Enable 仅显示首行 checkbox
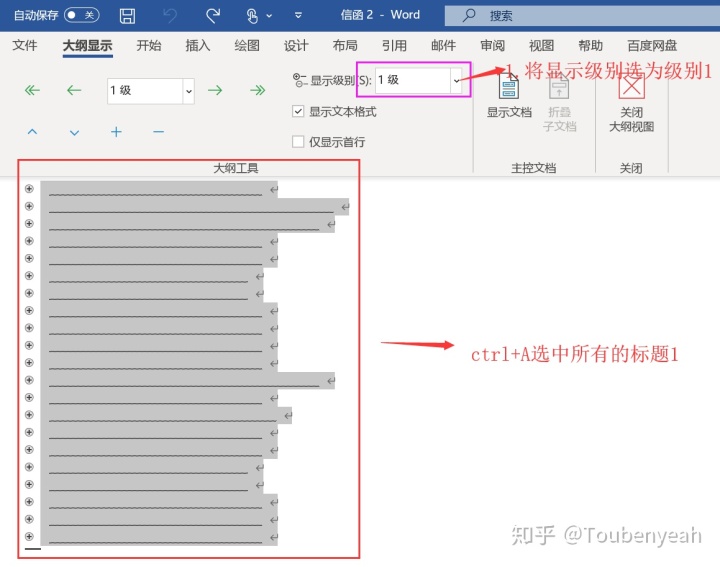The height and width of the screenshot is (567, 720). [x=298, y=141]
